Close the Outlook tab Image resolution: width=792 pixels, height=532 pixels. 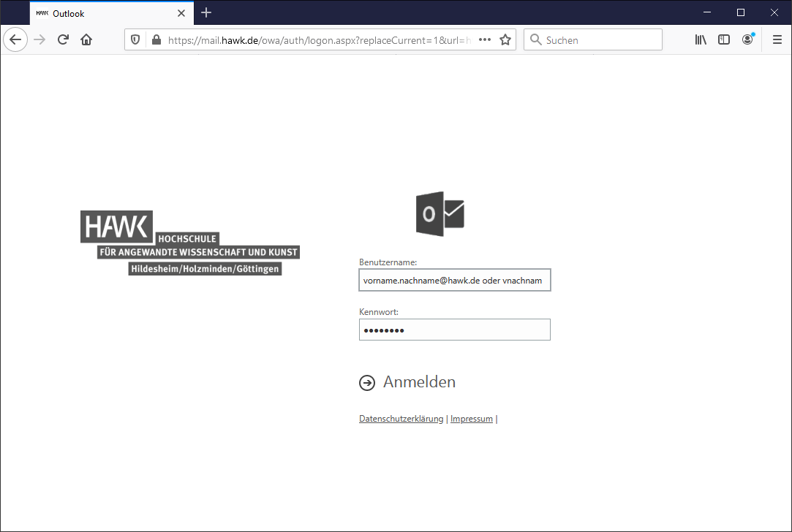[181, 13]
